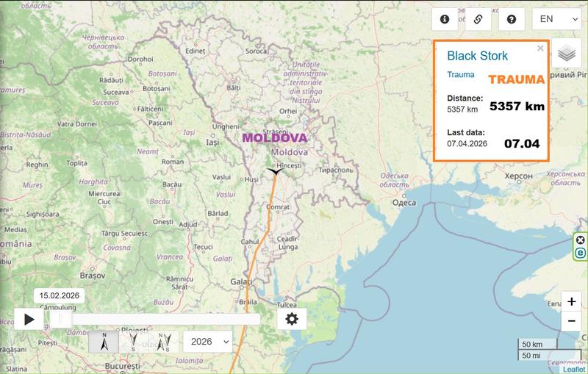Open the EN language dropdown
The image size is (588, 374).
(556, 19)
